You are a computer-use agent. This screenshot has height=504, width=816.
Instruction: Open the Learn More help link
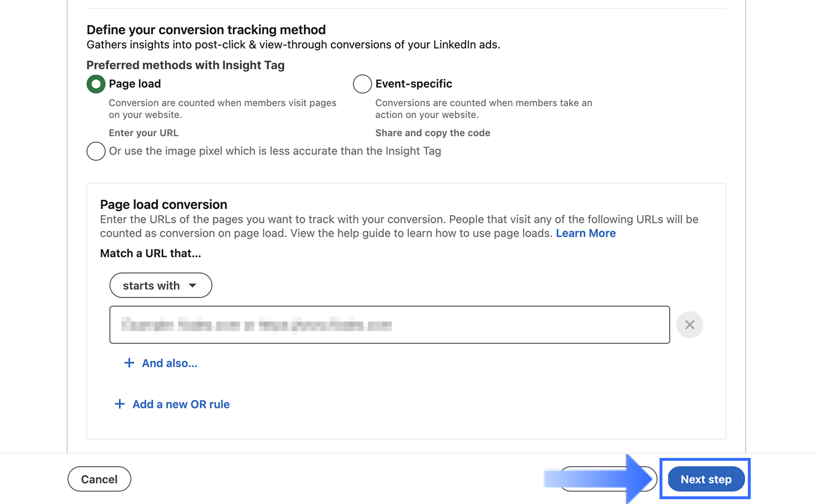click(586, 233)
